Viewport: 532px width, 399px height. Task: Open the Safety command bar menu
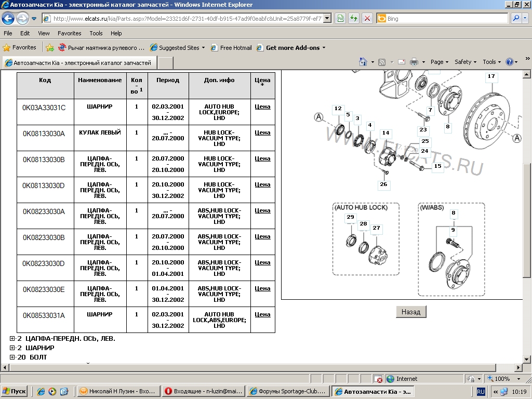point(465,62)
